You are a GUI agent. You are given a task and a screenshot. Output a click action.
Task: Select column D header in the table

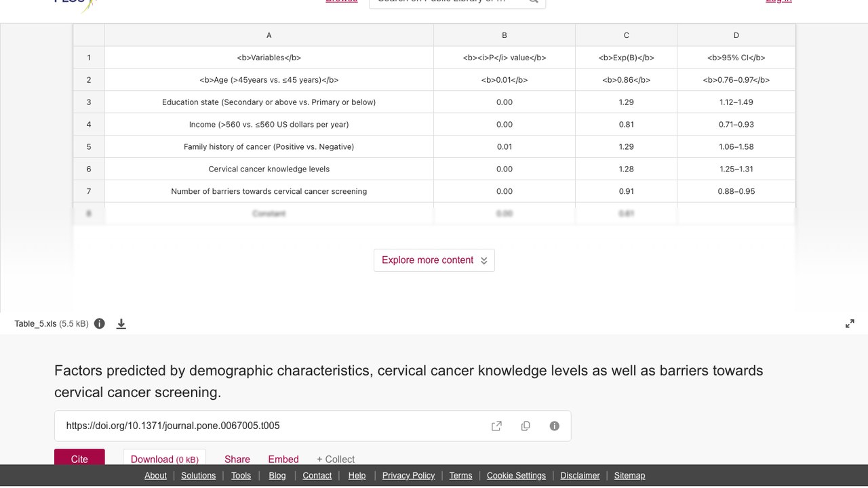click(736, 35)
